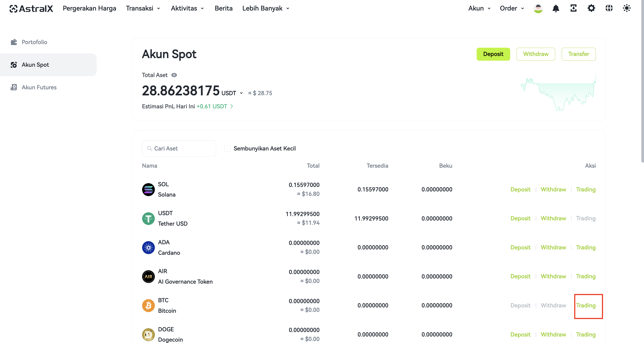Check Sembunyikan Aset Kecil checkbox

pos(227,149)
